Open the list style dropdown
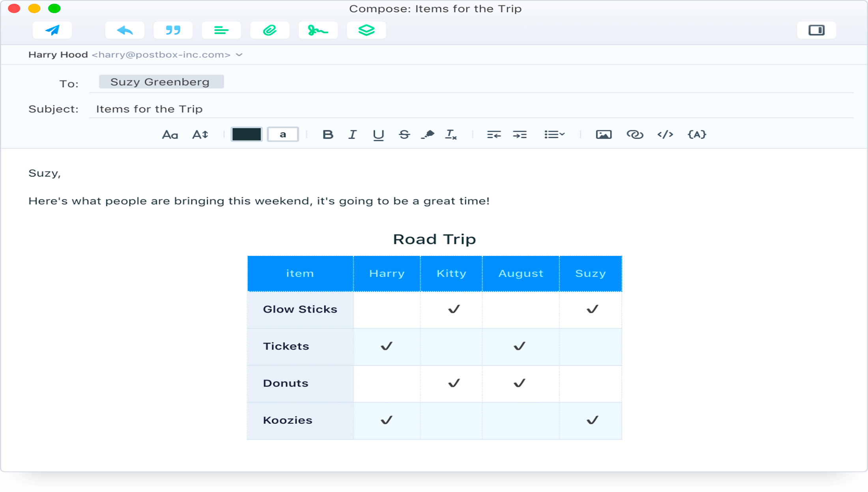The image size is (868, 492). 554,135
